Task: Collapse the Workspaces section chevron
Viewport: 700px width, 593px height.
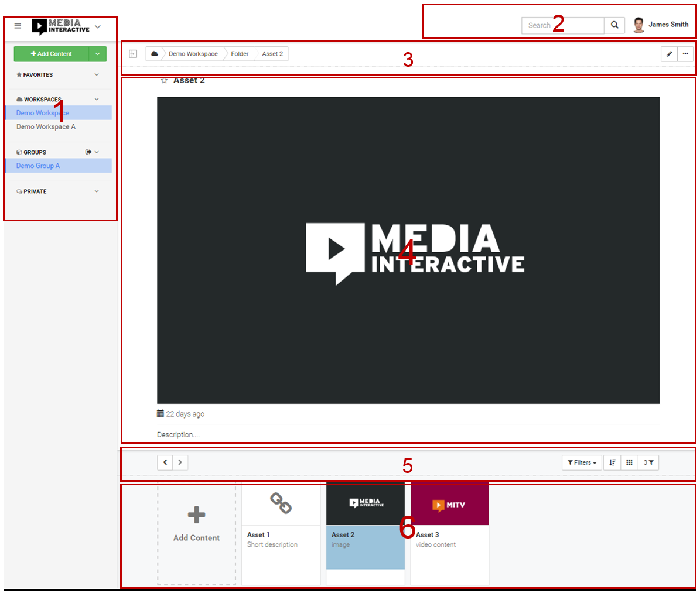Action: point(97,99)
